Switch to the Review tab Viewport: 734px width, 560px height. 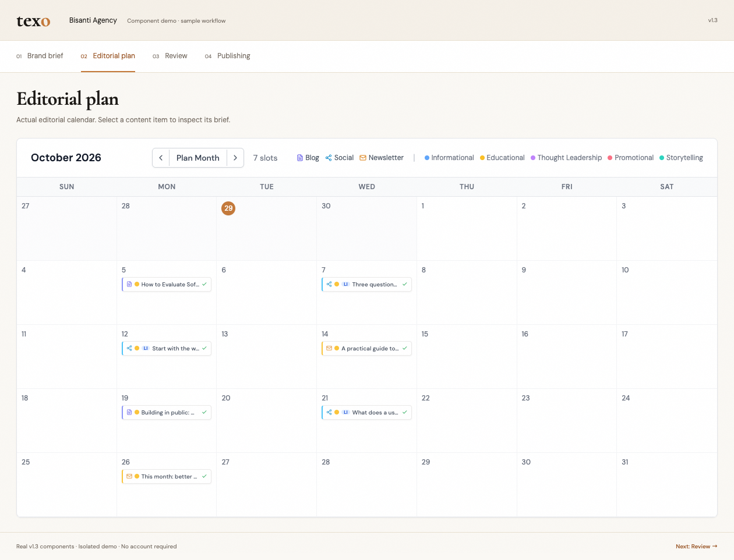click(x=170, y=56)
